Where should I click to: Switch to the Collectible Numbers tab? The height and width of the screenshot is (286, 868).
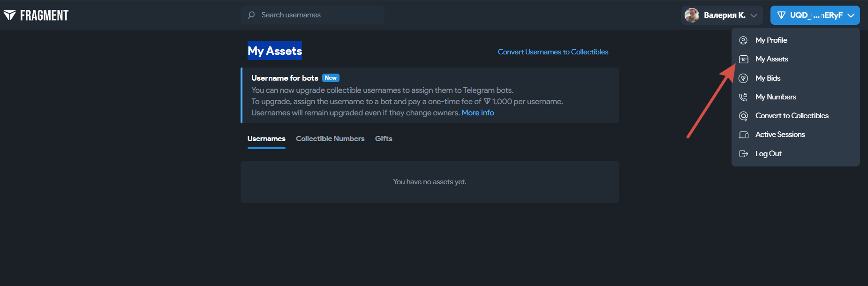coord(330,139)
